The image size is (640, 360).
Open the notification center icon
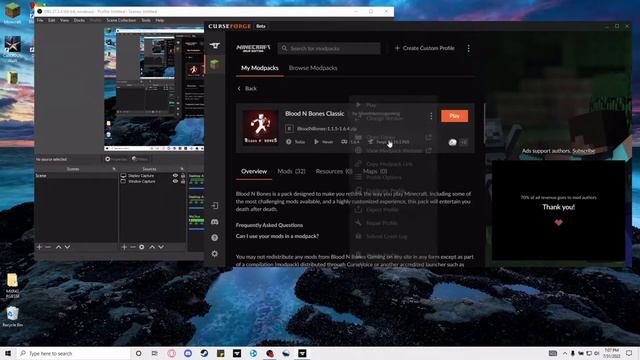tap(629, 353)
